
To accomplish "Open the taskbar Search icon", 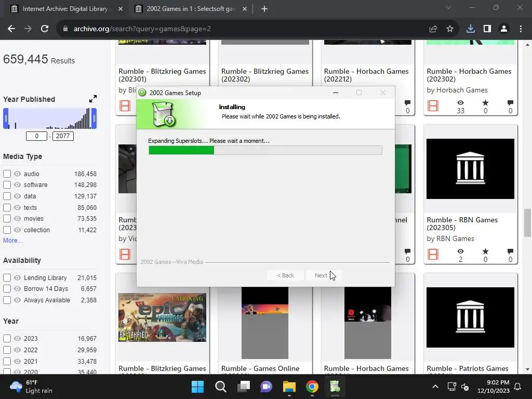I will (220, 387).
